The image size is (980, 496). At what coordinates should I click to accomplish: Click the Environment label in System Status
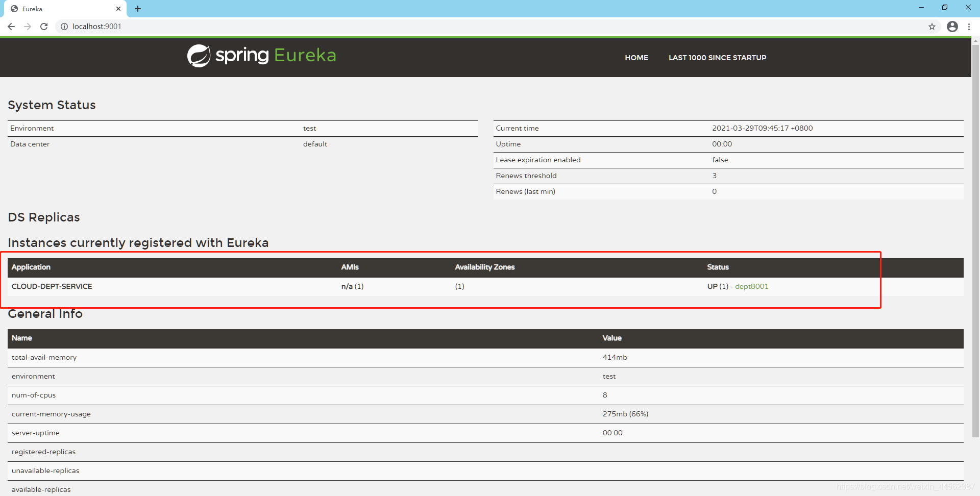(x=32, y=128)
